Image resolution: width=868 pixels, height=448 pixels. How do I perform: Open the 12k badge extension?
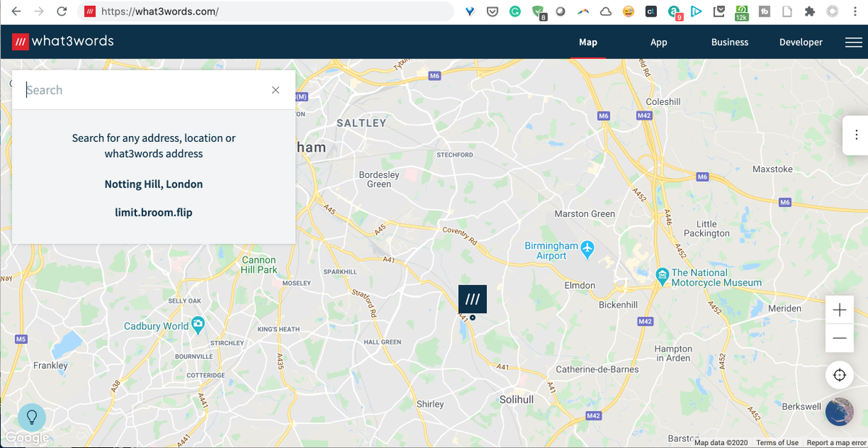[741, 12]
